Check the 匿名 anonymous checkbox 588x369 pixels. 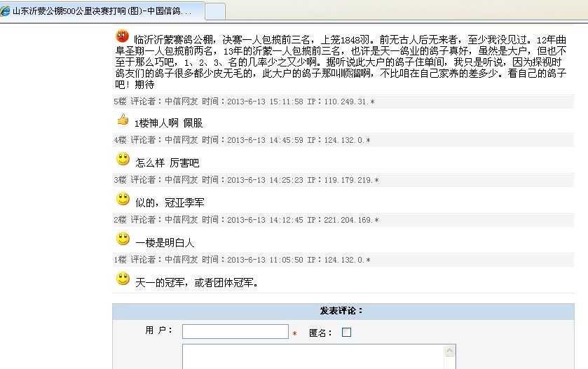point(346,333)
